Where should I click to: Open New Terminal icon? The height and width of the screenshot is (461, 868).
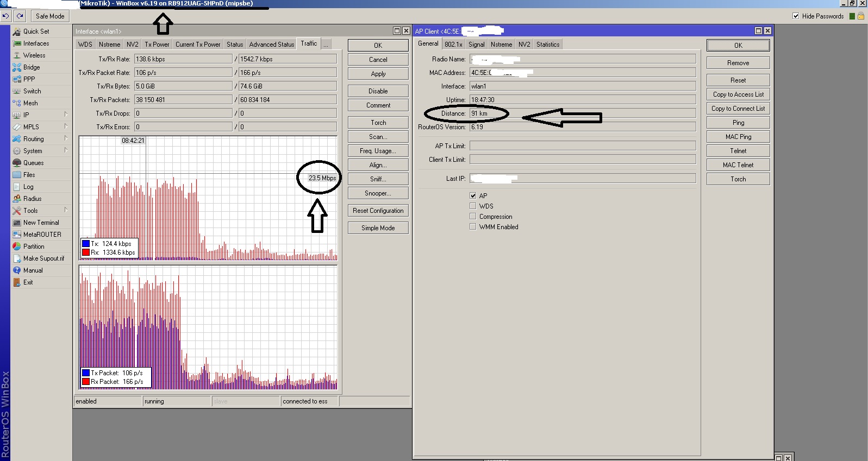tap(17, 223)
